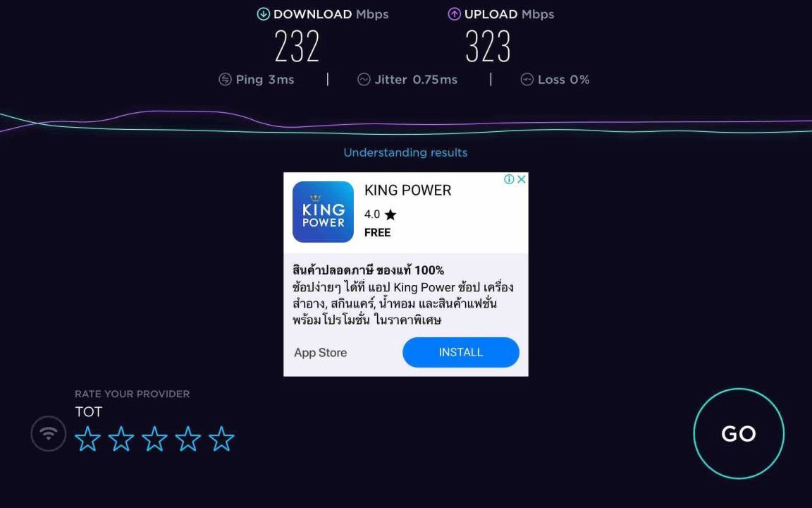Start a new test with GO
The image size is (812, 508).
[x=739, y=433]
